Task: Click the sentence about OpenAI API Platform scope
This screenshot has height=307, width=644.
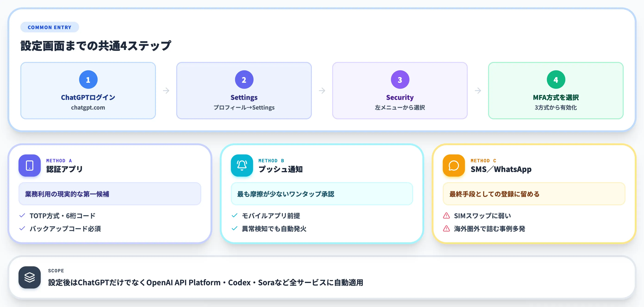Action: (205, 282)
